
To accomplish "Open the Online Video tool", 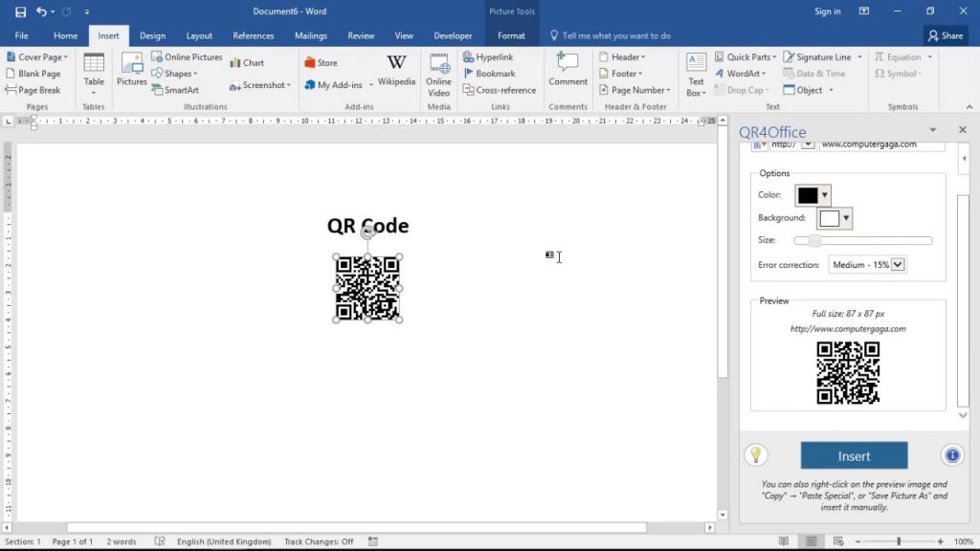I will tap(438, 74).
